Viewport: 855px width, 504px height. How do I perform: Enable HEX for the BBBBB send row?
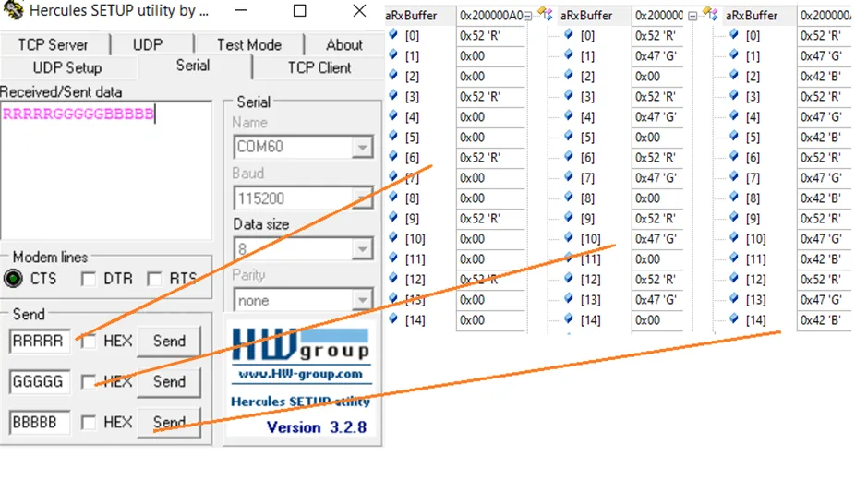pyautogui.click(x=89, y=422)
